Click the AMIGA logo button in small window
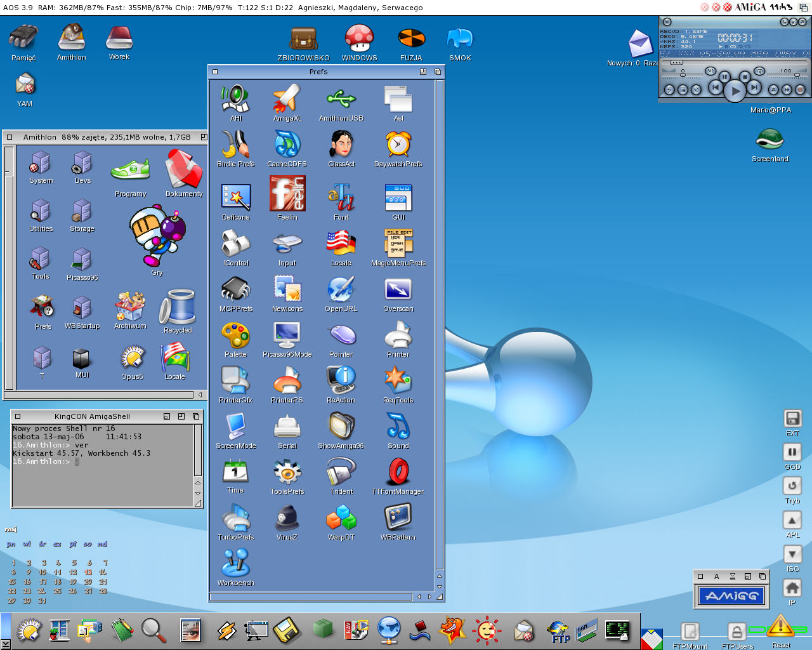812x650 pixels. (731, 596)
